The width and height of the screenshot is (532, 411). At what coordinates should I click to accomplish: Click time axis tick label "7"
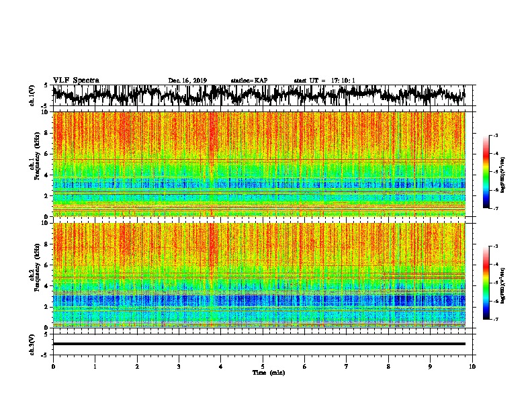click(x=347, y=367)
